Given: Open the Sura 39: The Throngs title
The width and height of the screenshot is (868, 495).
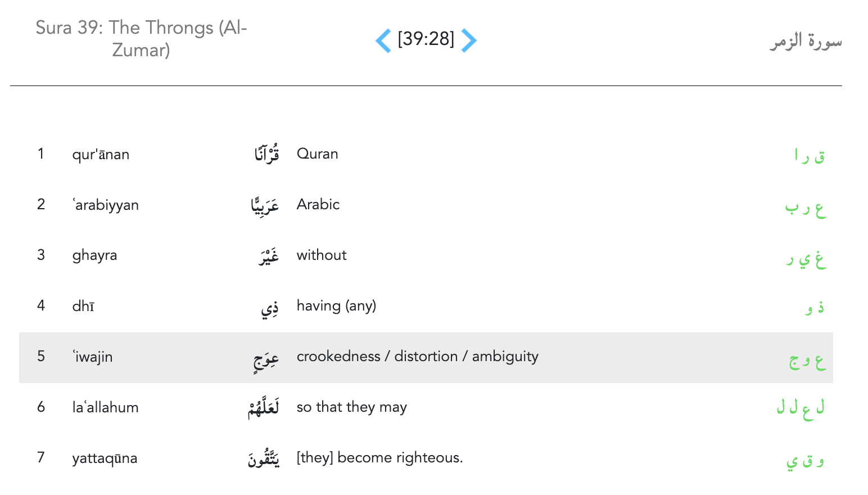Looking at the screenshot, I should click(x=141, y=39).
